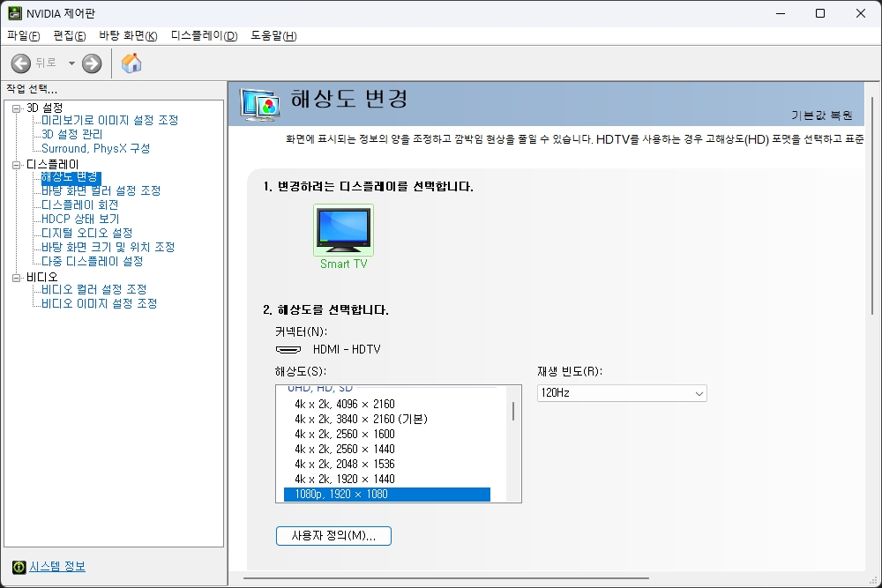This screenshot has width=882, height=588.
Task: Click the 디스플레이 category label
Action: 53,164
